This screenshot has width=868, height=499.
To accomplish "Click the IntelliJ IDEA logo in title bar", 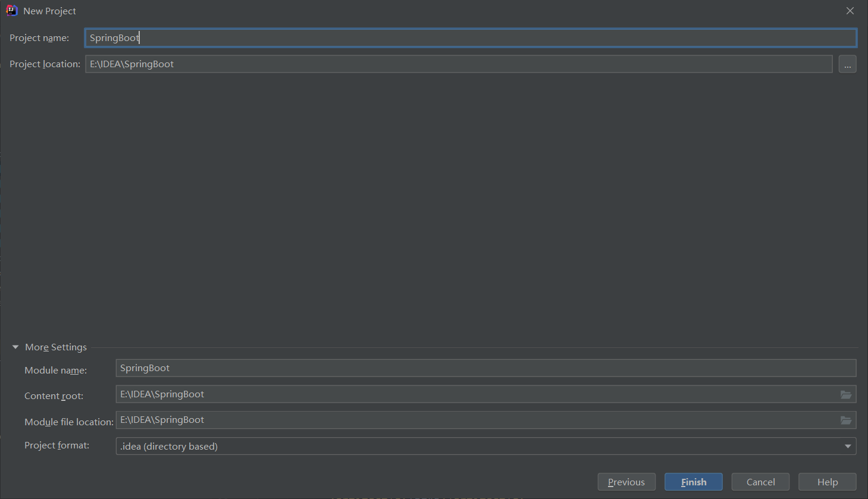I will click(11, 11).
